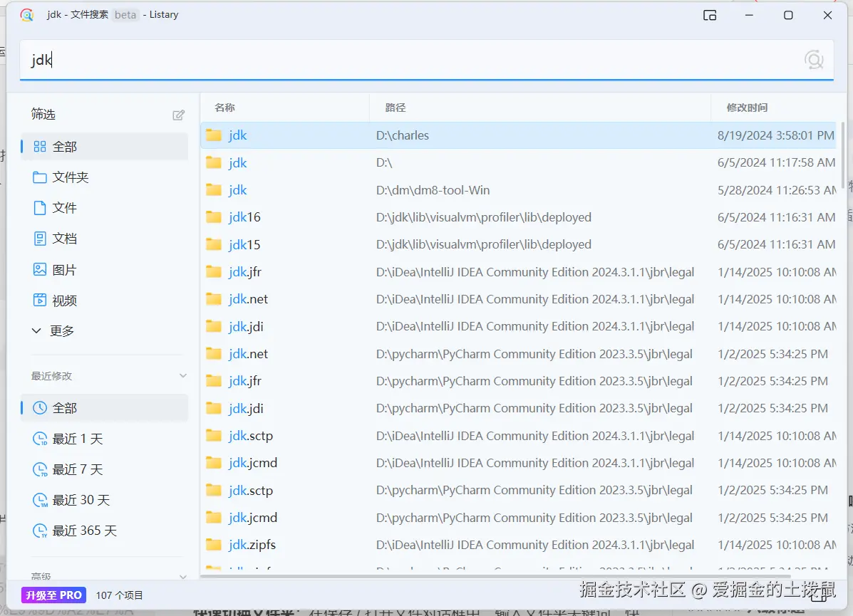Click folder icon of jdk in D:\dm\dm8-tool-Win

(x=214, y=189)
